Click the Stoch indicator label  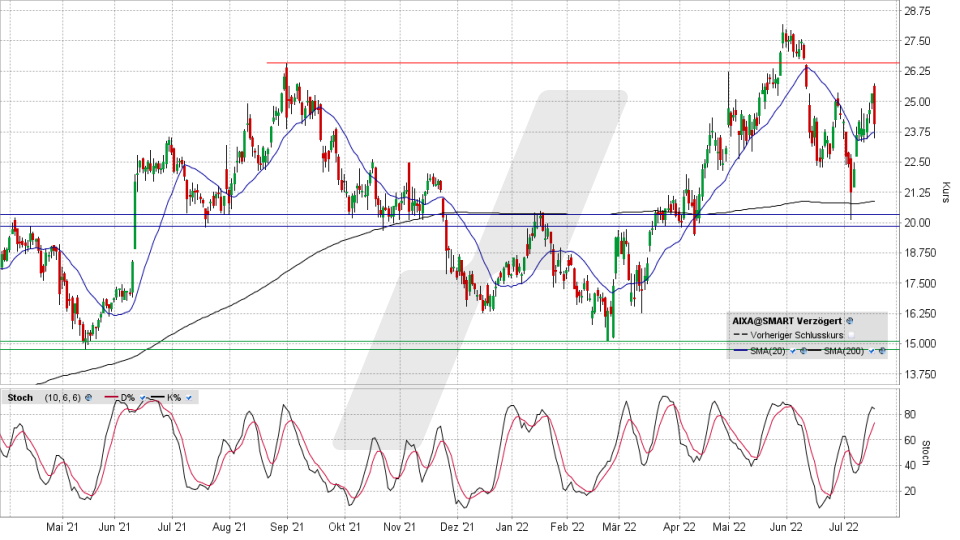click(20, 398)
